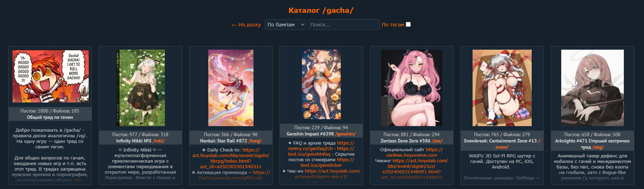Open the Arknights thread image
644x189 pixels.
tap(593, 88)
